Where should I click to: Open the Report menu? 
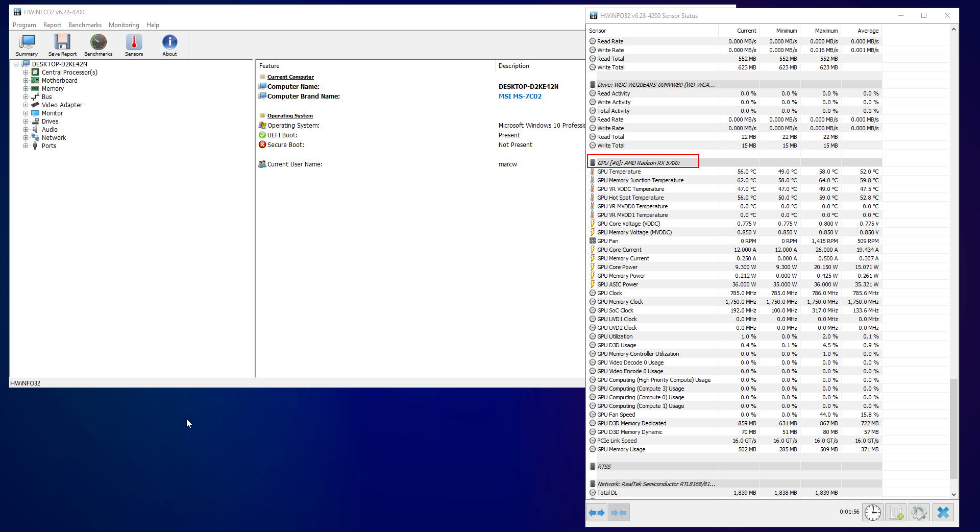52,25
